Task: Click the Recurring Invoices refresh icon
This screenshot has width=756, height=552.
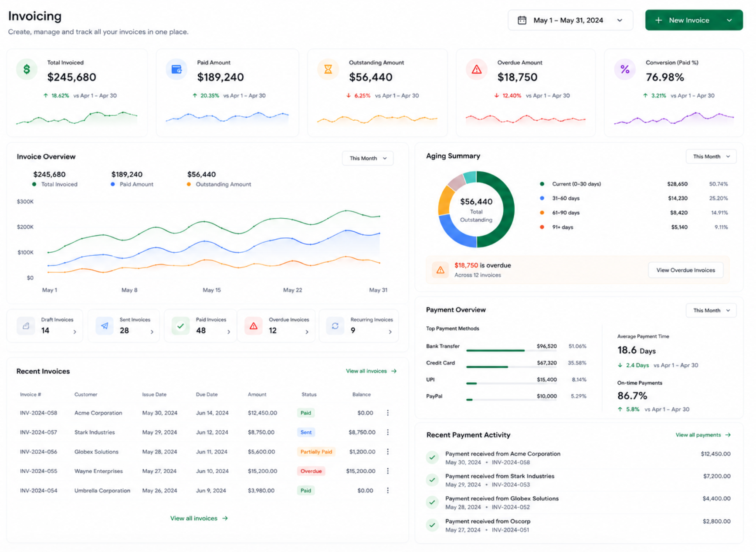Action: [335, 326]
